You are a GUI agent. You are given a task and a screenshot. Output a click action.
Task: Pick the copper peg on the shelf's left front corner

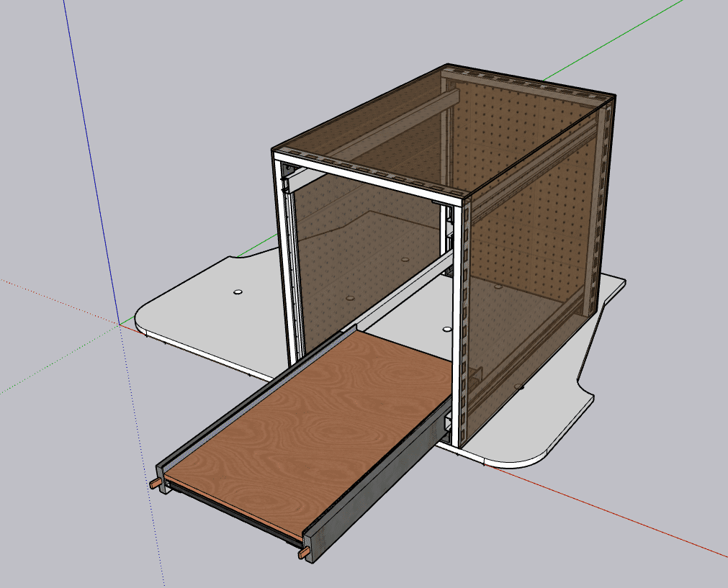tap(156, 484)
